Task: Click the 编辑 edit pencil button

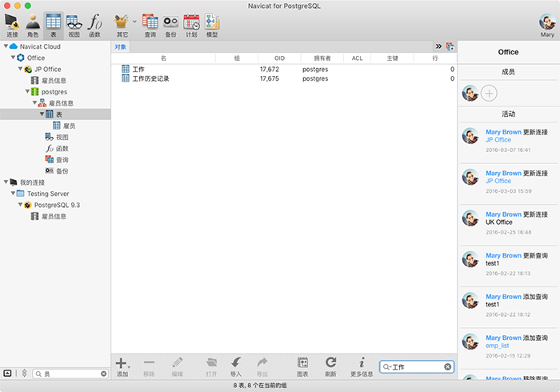Action: pyautogui.click(x=177, y=367)
